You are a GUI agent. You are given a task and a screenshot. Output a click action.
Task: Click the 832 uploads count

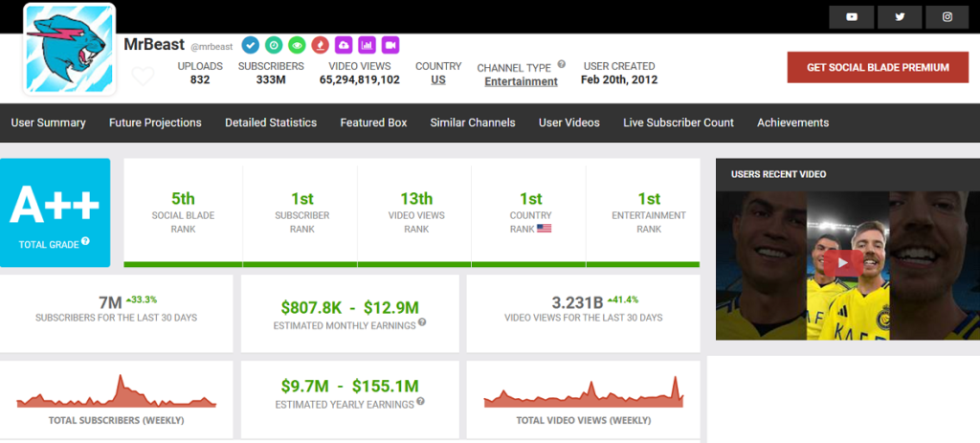[x=200, y=80]
